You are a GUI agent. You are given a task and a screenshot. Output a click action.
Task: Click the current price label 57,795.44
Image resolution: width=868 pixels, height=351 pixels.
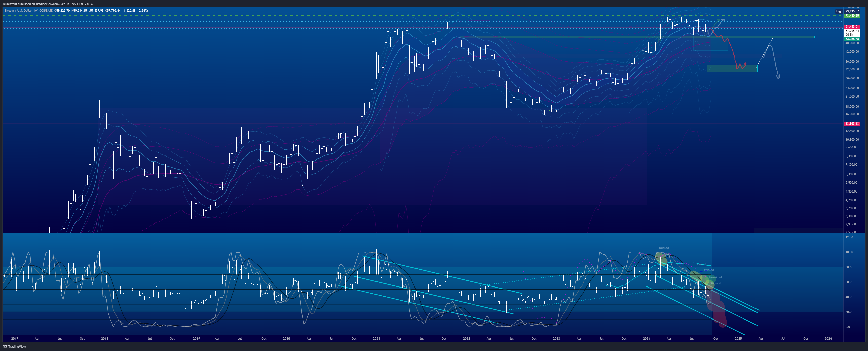click(x=852, y=31)
